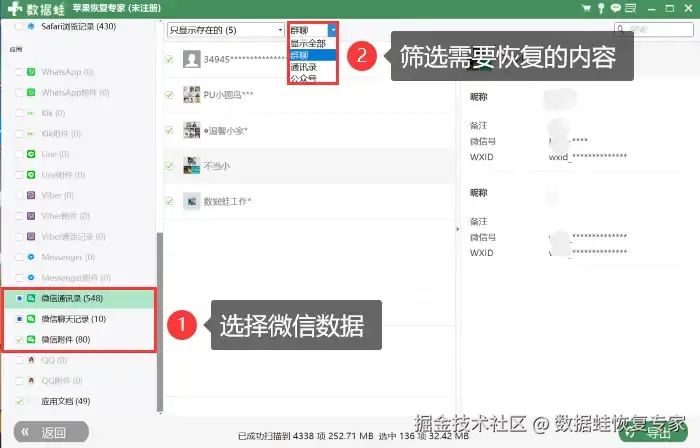Choose 公众号 from the filter list
The height and width of the screenshot is (448, 700).
(x=312, y=78)
